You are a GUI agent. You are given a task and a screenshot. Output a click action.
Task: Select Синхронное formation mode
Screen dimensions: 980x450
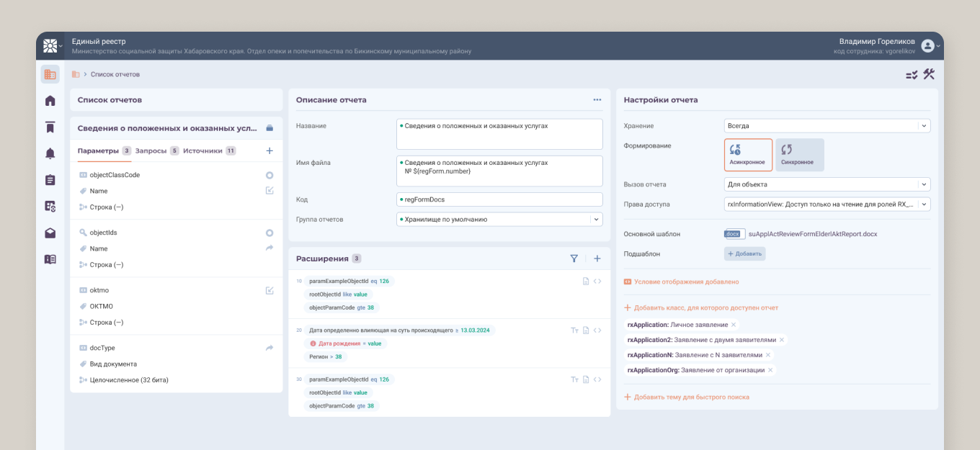[800, 155]
